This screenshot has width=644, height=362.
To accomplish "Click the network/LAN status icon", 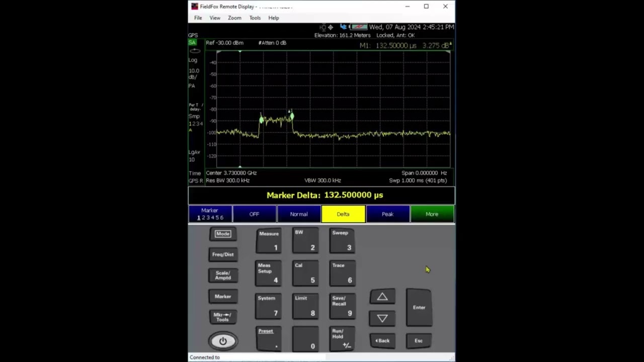I will pyautogui.click(x=323, y=27).
